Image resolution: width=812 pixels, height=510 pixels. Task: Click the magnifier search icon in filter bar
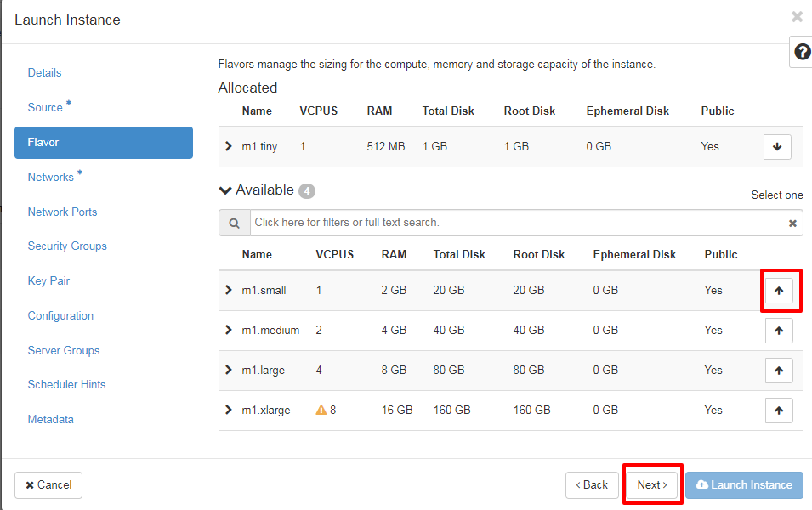pyautogui.click(x=234, y=223)
